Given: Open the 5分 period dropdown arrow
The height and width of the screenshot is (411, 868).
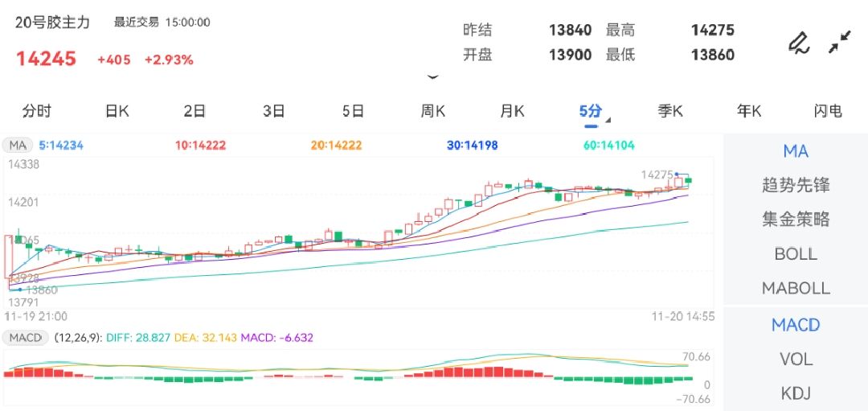Looking at the screenshot, I should pyautogui.click(x=608, y=120).
